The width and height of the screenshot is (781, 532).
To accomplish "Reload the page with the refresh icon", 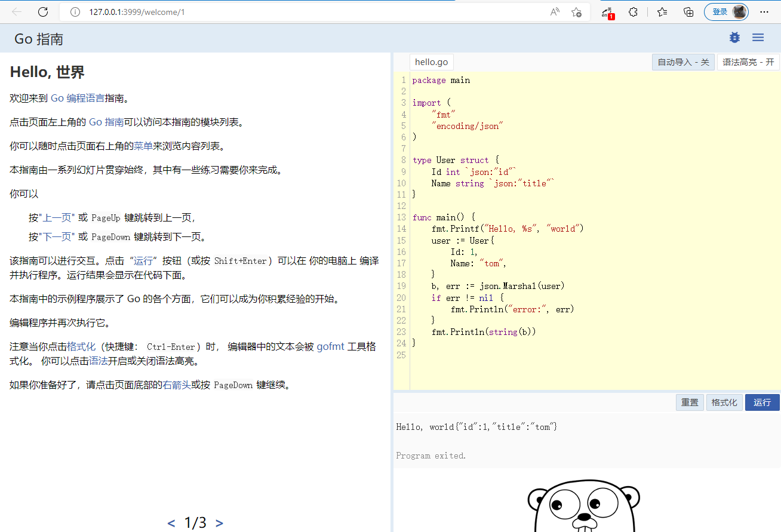I will click(x=43, y=12).
